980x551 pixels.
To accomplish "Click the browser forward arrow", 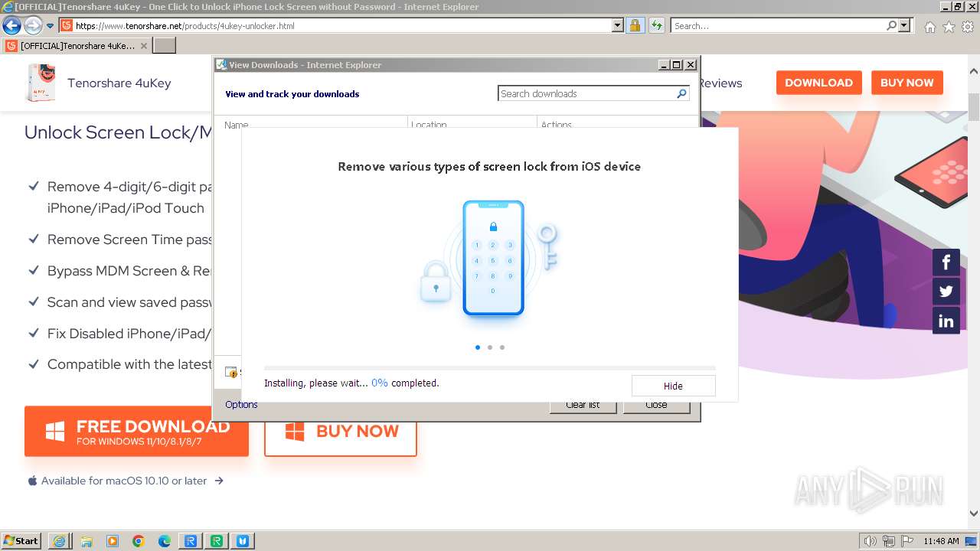I will 33,25.
